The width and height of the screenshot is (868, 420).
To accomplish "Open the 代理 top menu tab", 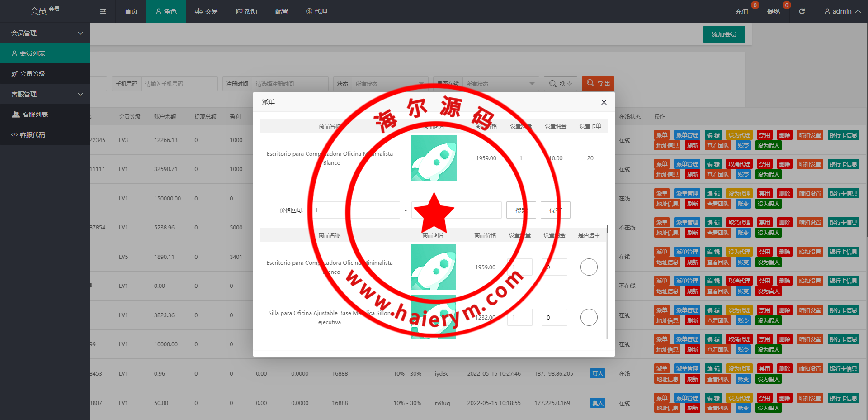I will [x=316, y=11].
